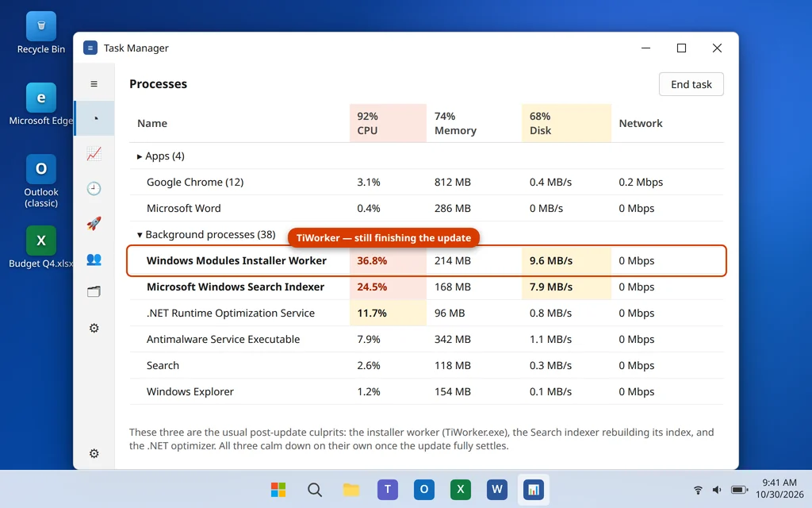Viewport: 812px width, 508px height.
Task: Select the Budget Q4.xlsx desktop file
Action: pos(41,247)
